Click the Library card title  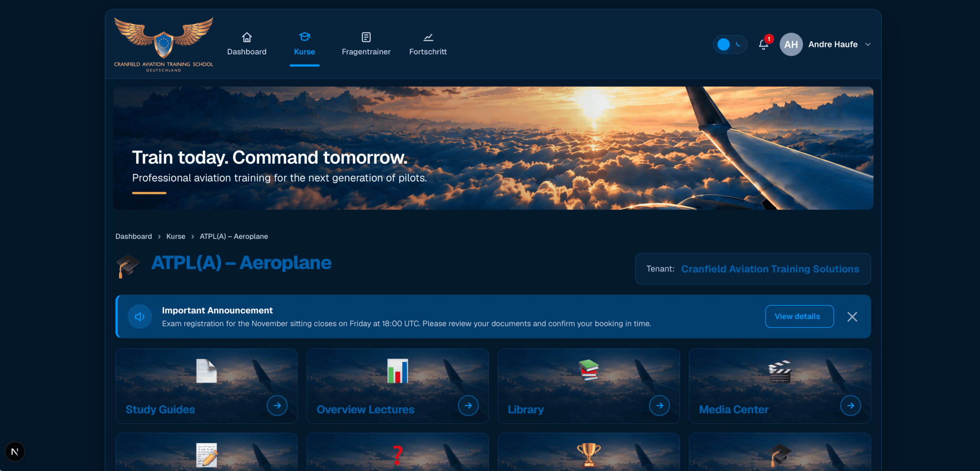(x=526, y=409)
